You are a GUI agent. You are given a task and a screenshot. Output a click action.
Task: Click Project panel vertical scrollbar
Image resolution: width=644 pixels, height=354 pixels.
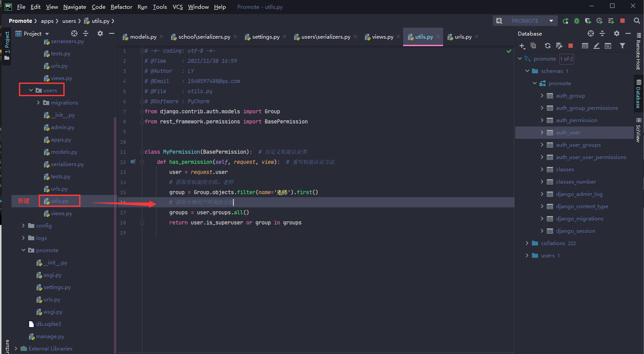click(x=116, y=235)
